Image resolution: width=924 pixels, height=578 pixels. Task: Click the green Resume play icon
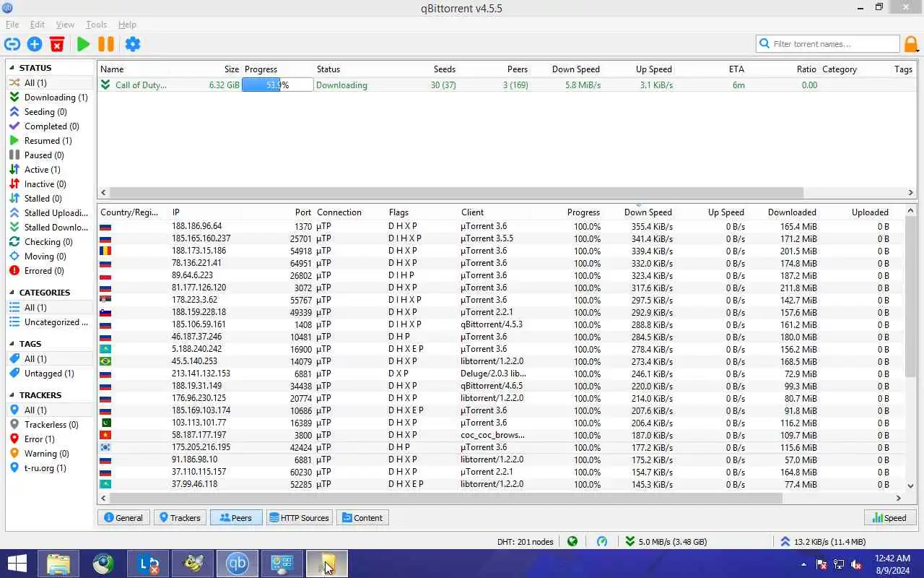point(84,44)
